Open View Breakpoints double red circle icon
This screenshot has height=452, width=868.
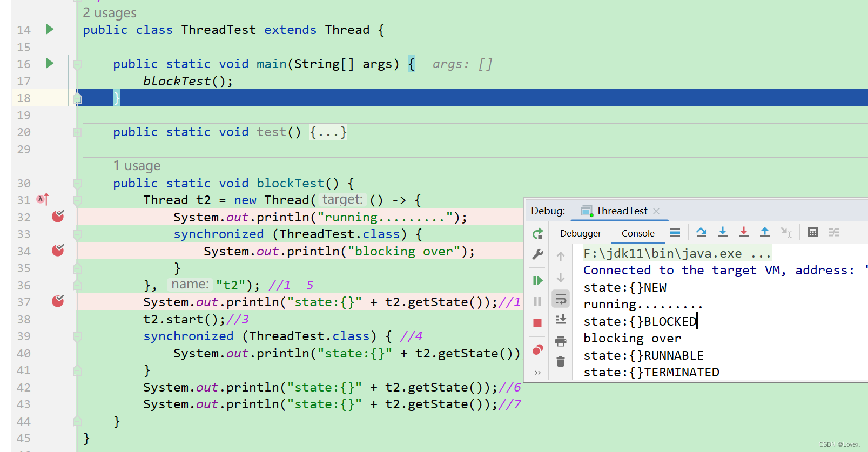click(x=537, y=350)
